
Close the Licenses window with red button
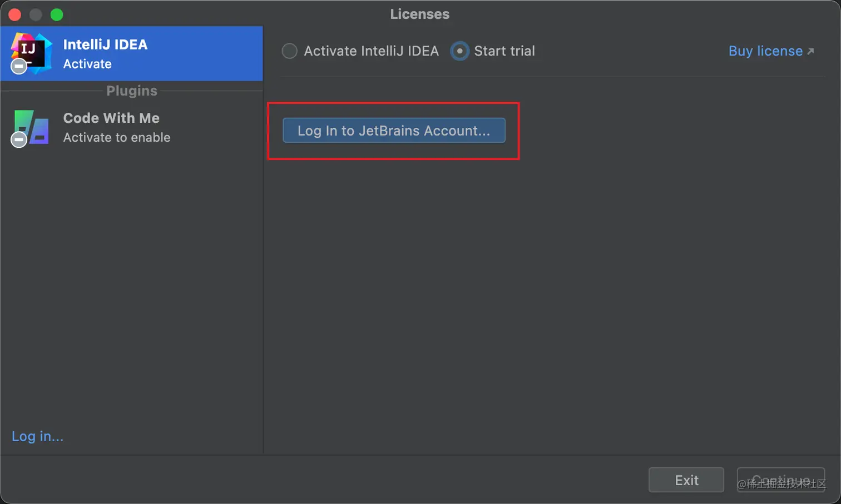(x=15, y=14)
